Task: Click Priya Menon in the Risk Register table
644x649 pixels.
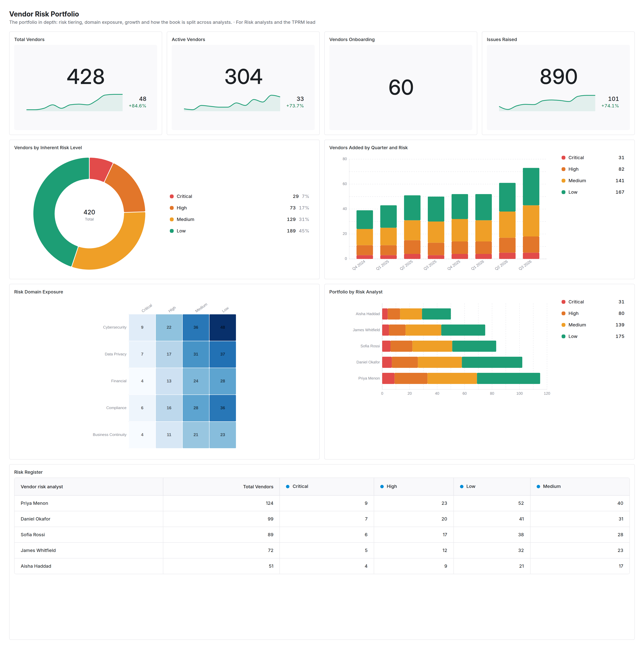Action: pos(34,504)
